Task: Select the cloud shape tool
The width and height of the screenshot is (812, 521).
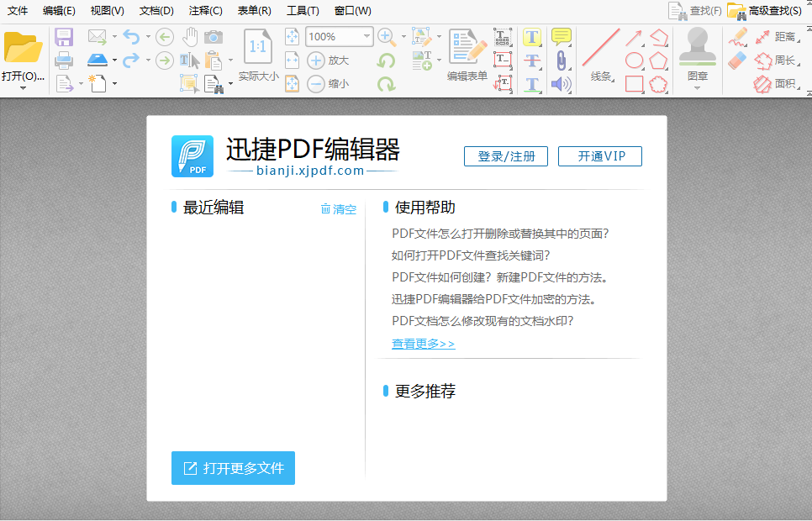Action: click(658, 84)
